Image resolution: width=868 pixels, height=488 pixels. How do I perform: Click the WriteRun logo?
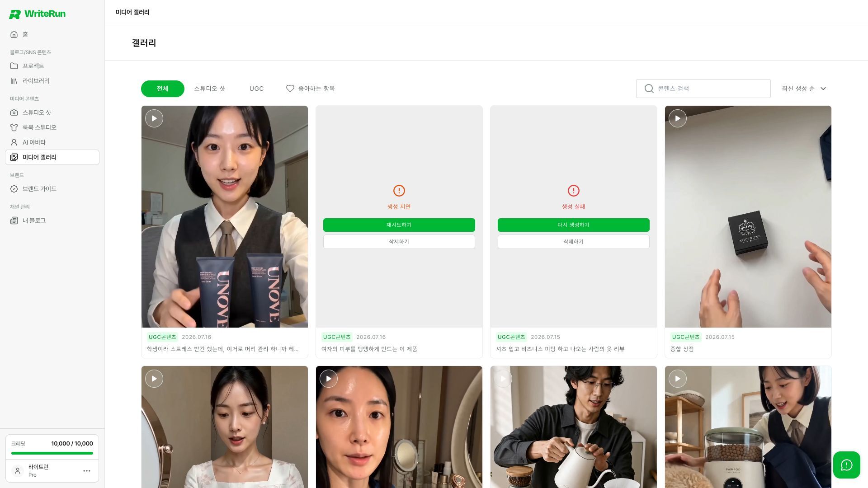click(x=37, y=14)
